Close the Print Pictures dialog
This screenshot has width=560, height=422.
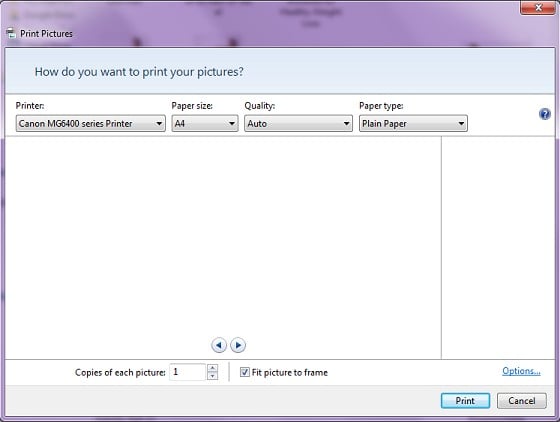(x=538, y=7)
